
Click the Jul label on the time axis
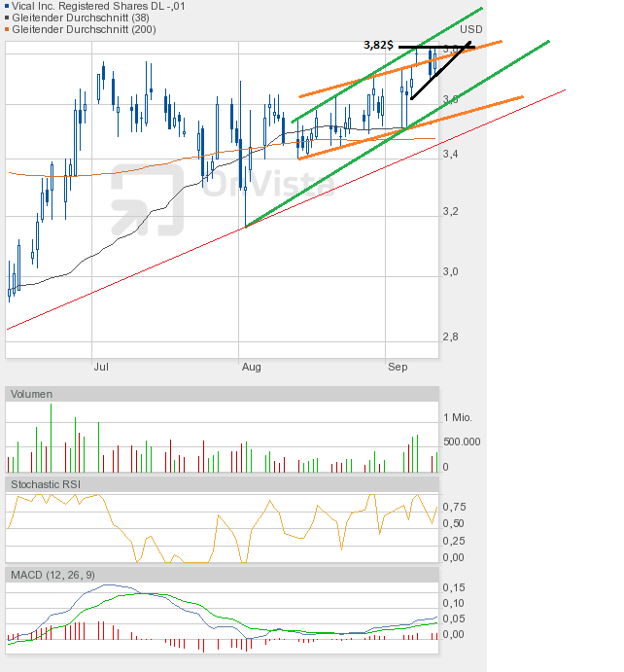[100, 368]
